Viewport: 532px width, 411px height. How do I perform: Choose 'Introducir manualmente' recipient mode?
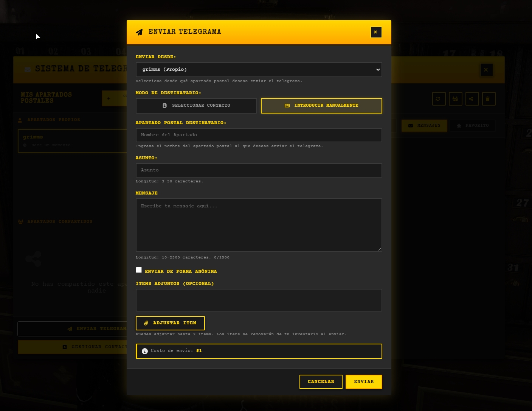click(321, 106)
